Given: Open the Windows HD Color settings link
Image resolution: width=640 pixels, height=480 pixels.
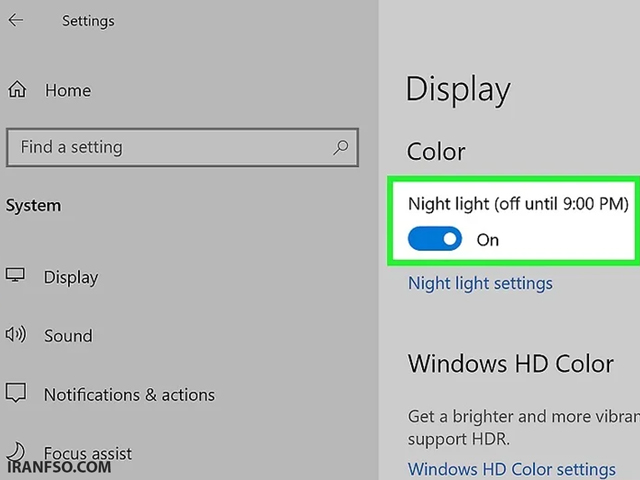Looking at the screenshot, I should click(512, 469).
